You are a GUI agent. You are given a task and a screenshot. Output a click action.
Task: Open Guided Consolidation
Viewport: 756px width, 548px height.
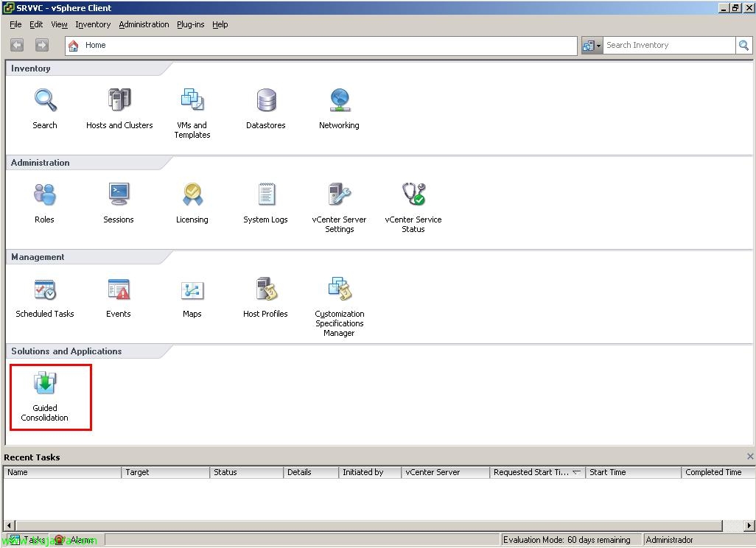coord(45,396)
